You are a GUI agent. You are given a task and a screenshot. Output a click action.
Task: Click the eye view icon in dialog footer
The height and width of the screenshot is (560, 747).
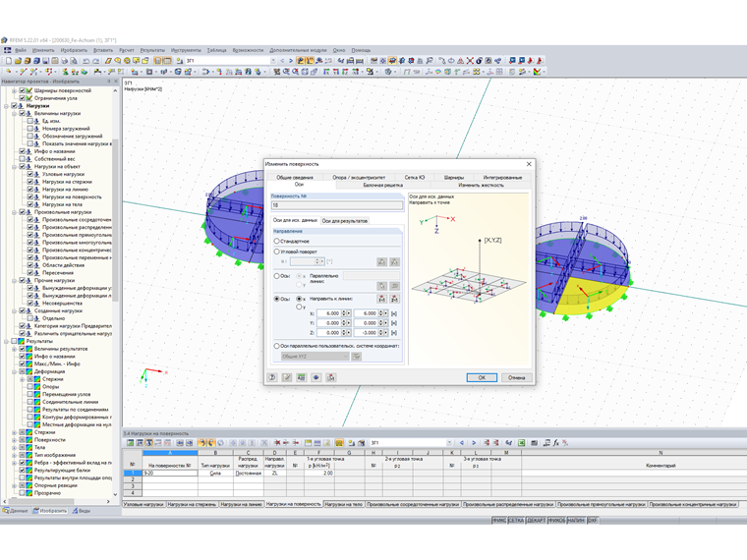(x=316, y=377)
